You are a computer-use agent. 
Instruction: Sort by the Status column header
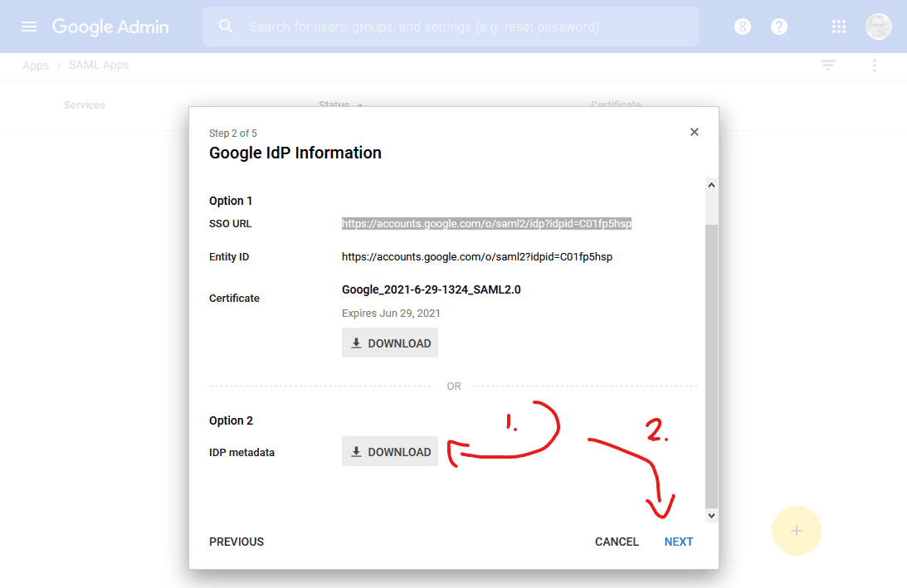(x=334, y=105)
